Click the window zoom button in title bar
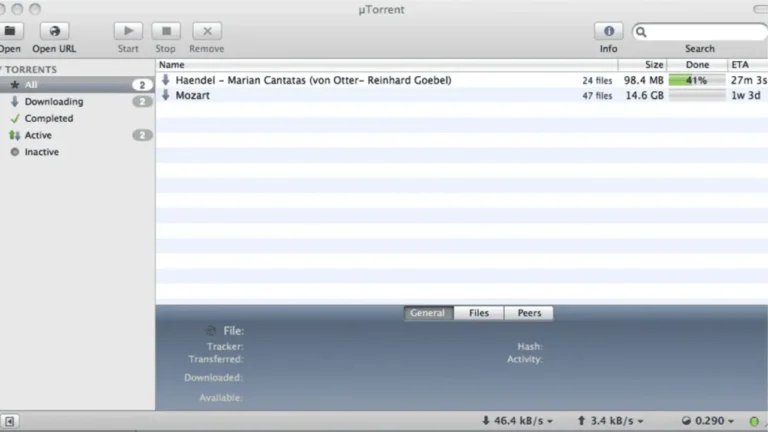Image resolution: width=768 pixels, height=432 pixels. (x=35, y=9)
